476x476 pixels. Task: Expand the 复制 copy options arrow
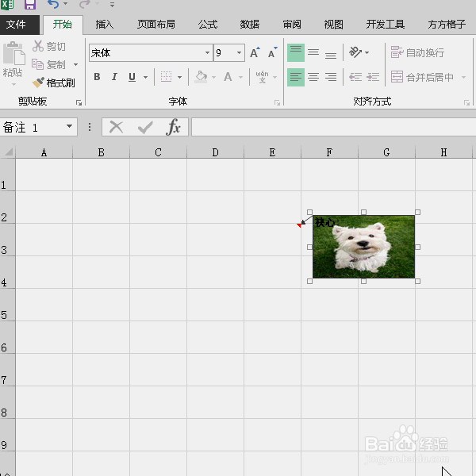(x=75, y=64)
